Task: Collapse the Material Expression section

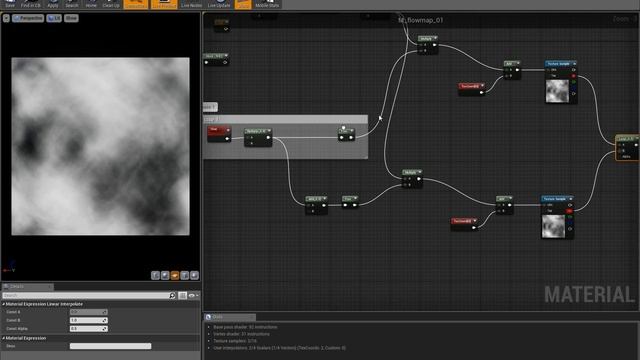Action: click(4, 338)
